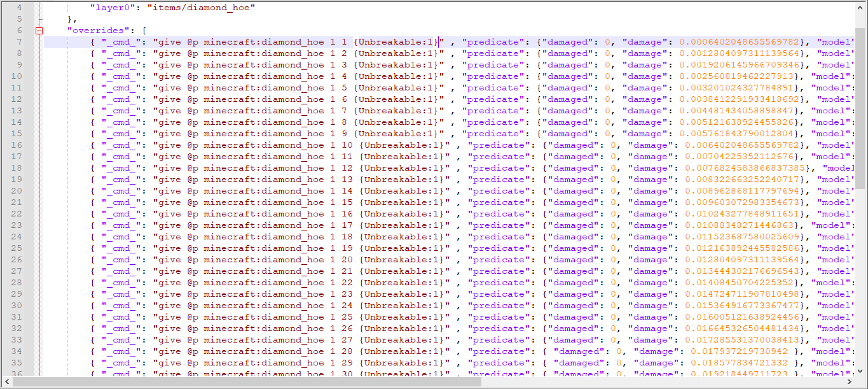This screenshot has height=389, width=868.
Task: Click line number 16 in the margin
Action: 17,145
